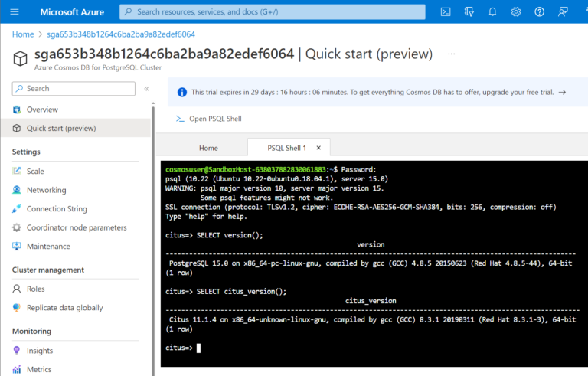Collapse the left sidebar menu
This screenshot has height=376, width=588.
click(x=146, y=89)
